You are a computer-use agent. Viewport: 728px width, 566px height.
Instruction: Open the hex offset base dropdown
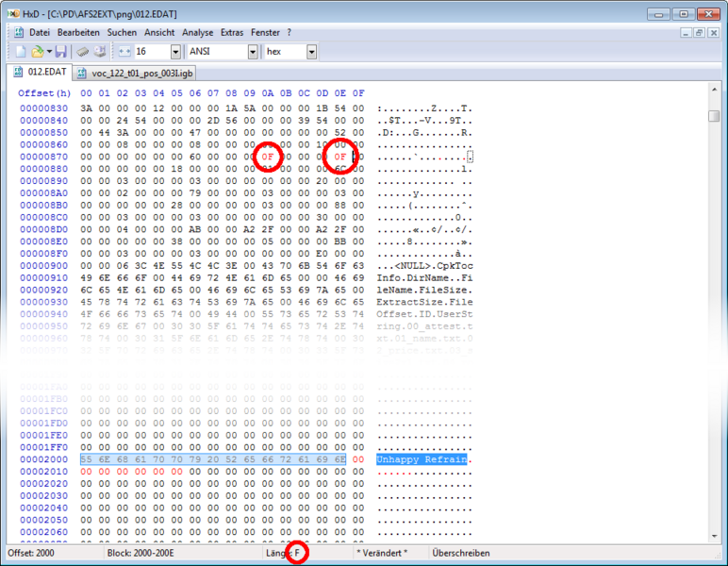[x=311, y=51]
